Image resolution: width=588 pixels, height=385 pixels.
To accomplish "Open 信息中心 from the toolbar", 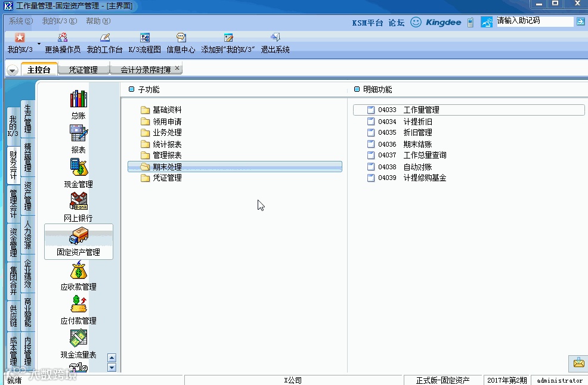I will (x=181, y=38).
